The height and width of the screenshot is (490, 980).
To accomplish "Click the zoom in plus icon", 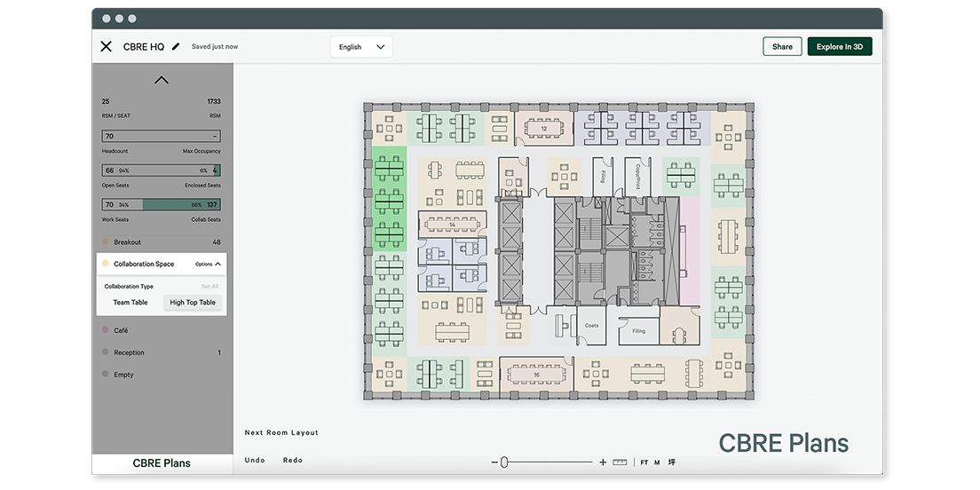I will 603,462.
